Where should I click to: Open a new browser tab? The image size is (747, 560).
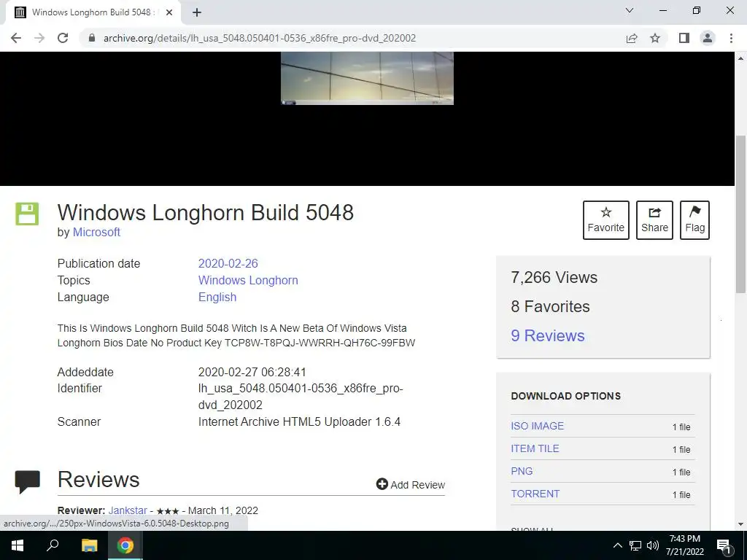click(197, 12)
